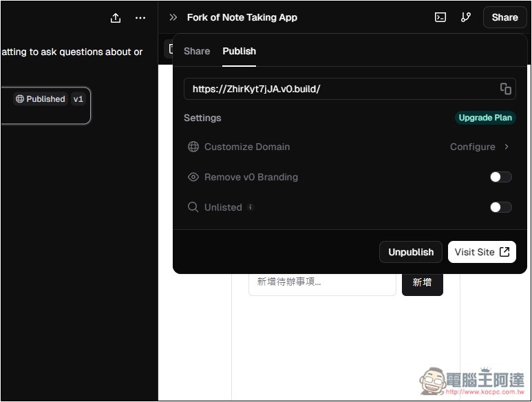Click the Fork of Note Taking App title
532x402 pixels.
(x=242, y=17)
